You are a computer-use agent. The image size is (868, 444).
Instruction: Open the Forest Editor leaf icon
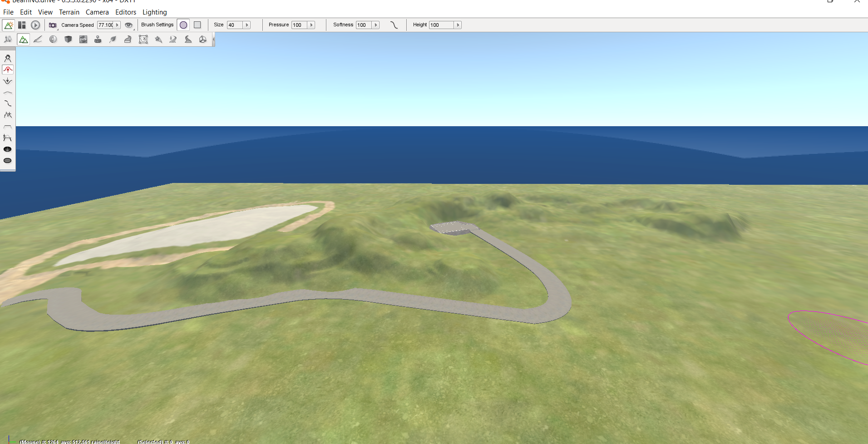click(113, 39)
